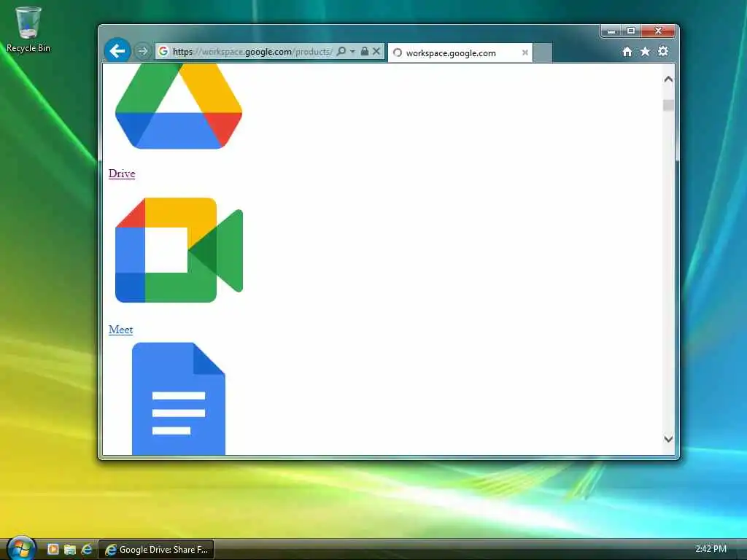The image size is (747, 560).
Task: Close the Internet Explorer window
Action: click(x=658, y=31)
